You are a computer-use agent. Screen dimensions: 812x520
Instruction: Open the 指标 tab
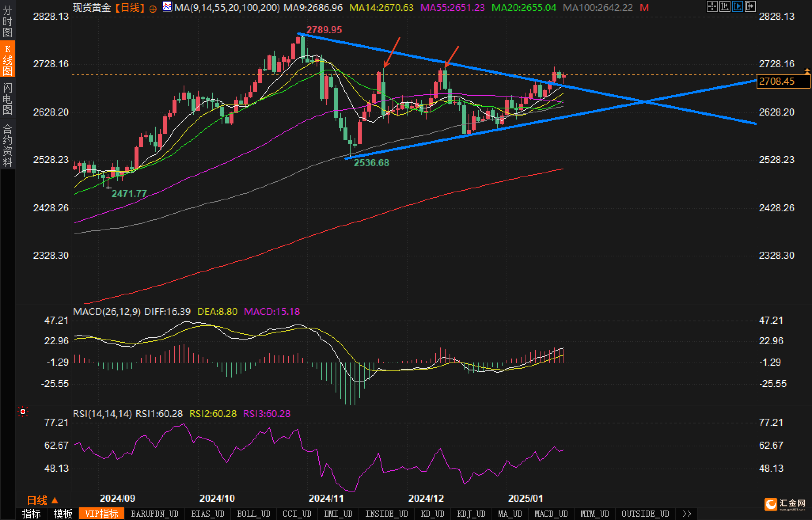[x=31, y=514]
